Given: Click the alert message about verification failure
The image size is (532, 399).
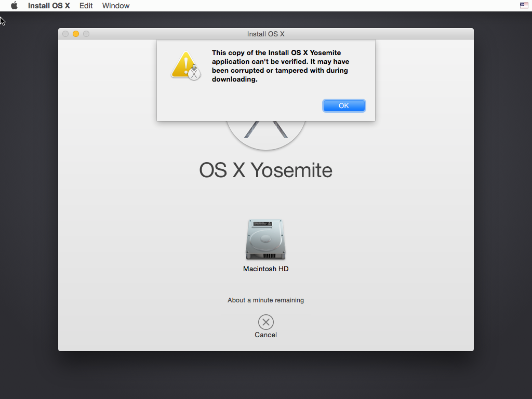Looking at the screenshot, I should (281, 66).
